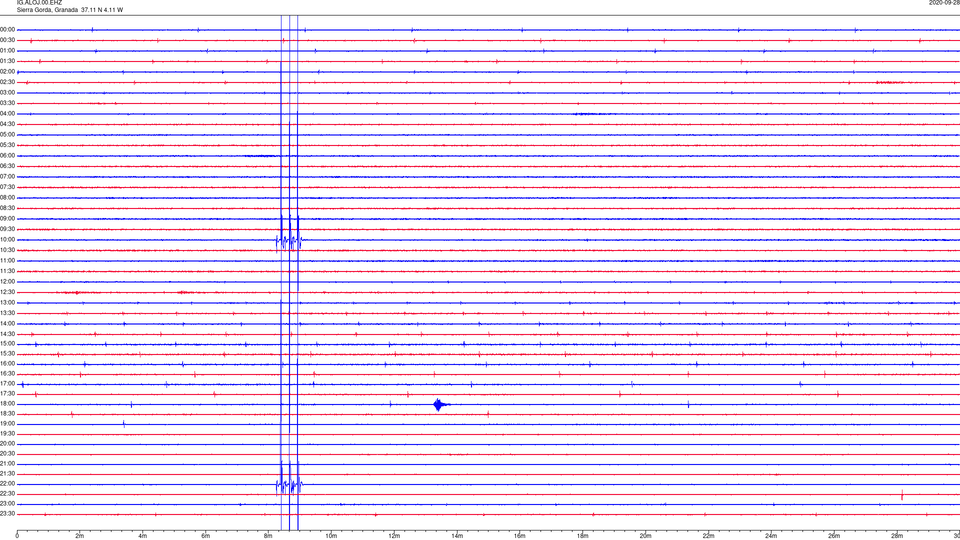The width and height of the screenshot is (960, 540).
Task: Click the '02:30' time row label
Action: point(7,82)
